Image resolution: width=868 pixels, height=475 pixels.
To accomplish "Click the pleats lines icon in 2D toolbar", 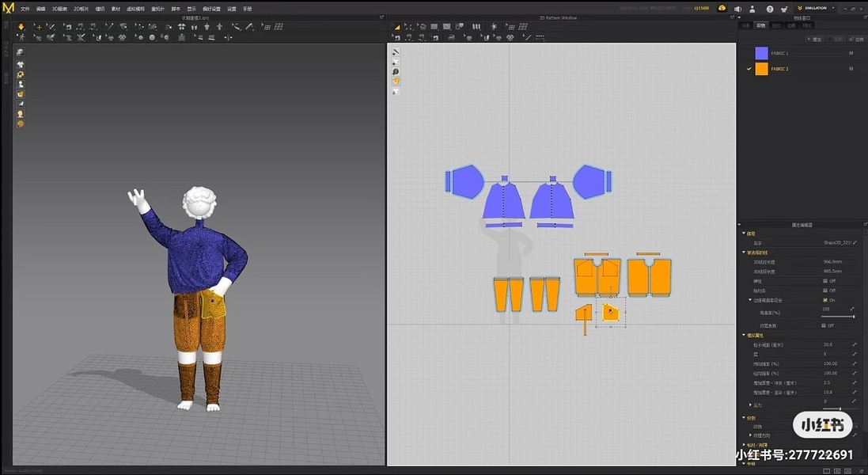I will (x=476, y=27).
